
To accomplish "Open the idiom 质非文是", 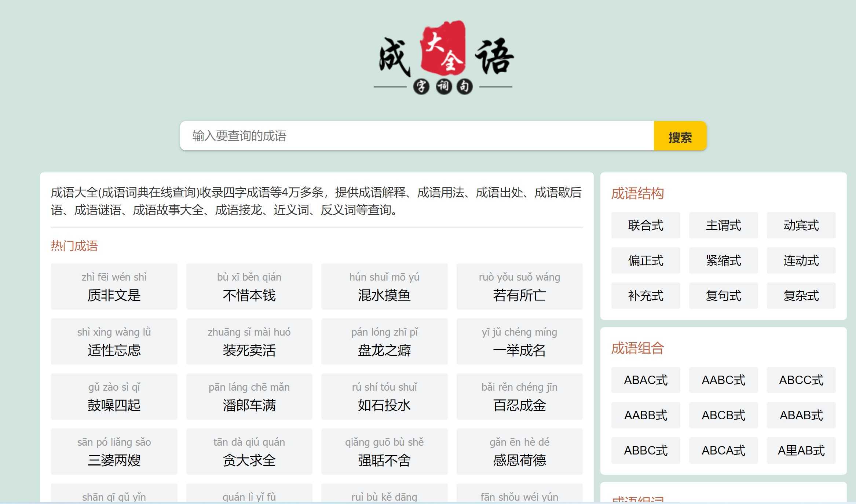I will coord(114,286).
